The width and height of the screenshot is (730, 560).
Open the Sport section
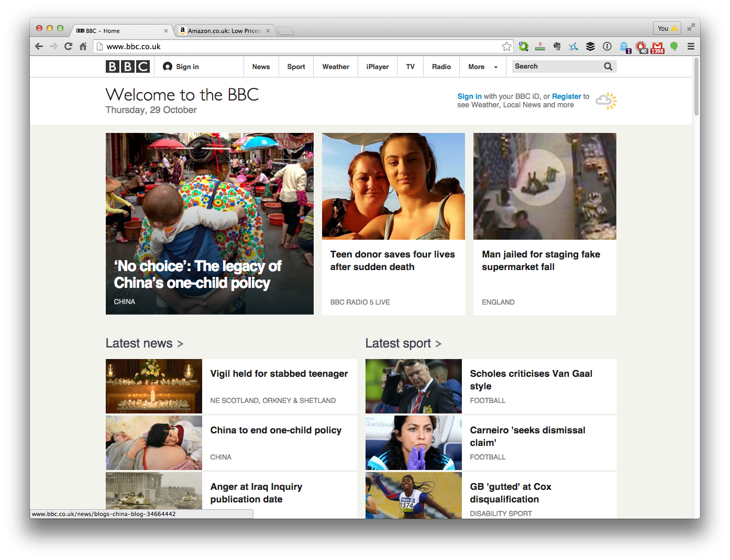coord(296,66)
